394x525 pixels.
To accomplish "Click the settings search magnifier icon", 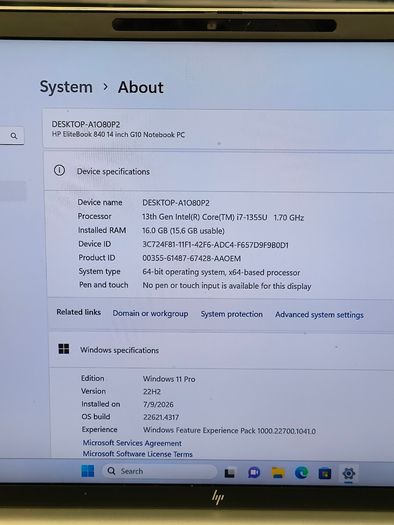I will click(x=14, y=136).
